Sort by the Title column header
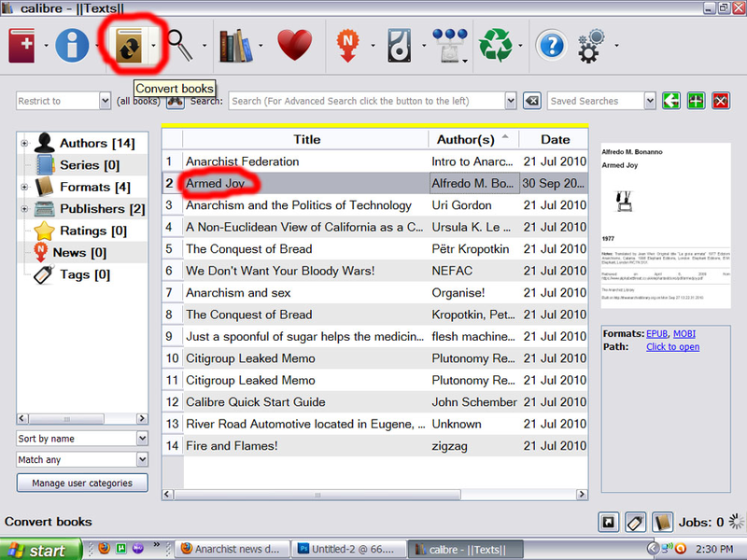The height and width of the screenshot is (560, 747). (306, 139)
